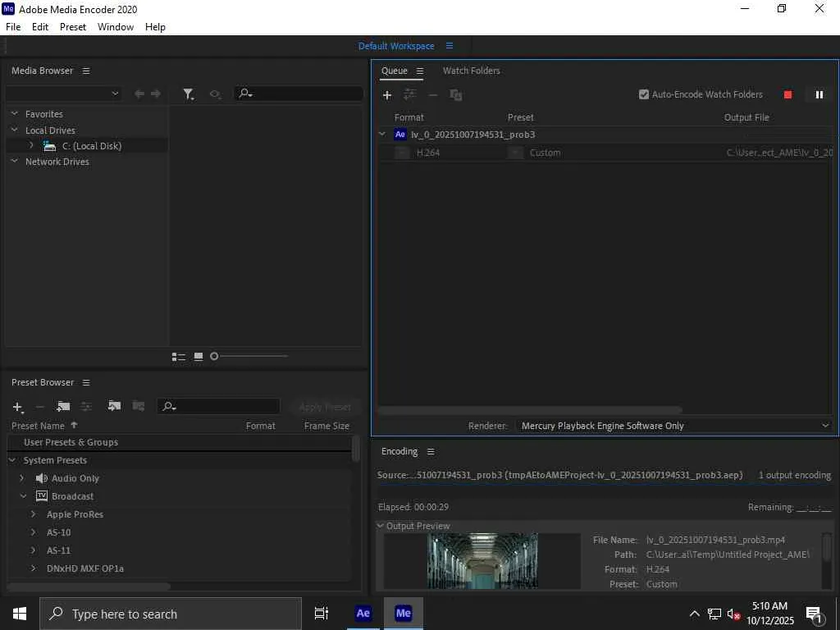Click the new preset group folder icon
The image size is (840, 630).
point(63,407)
